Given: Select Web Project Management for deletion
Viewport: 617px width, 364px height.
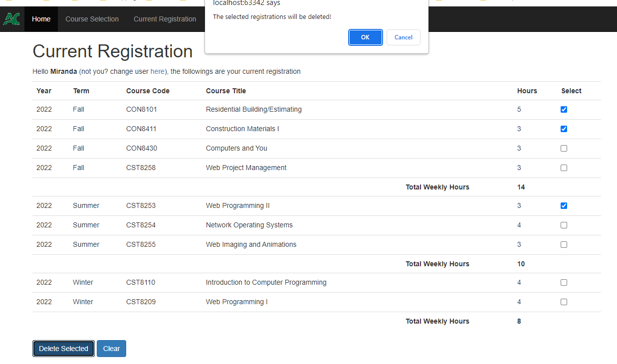Looking at the screenshot, I should 564,168.
